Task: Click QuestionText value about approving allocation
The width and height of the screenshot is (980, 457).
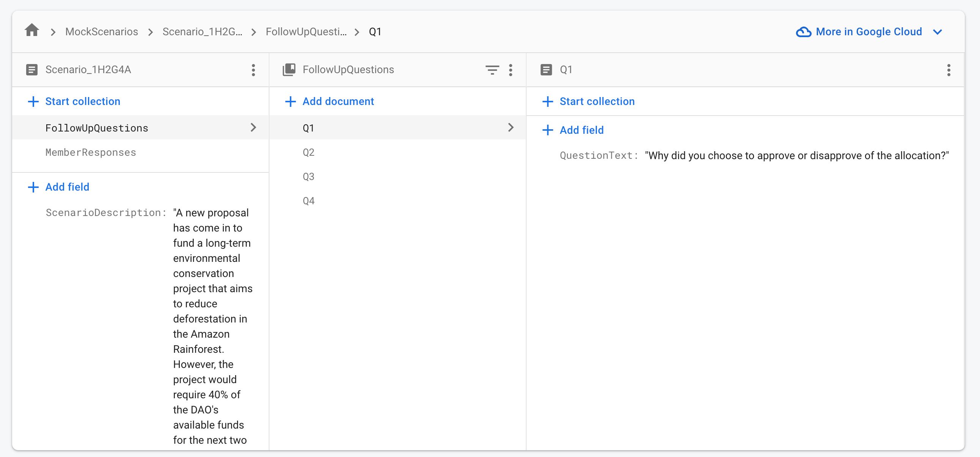Action: (797, 155)
